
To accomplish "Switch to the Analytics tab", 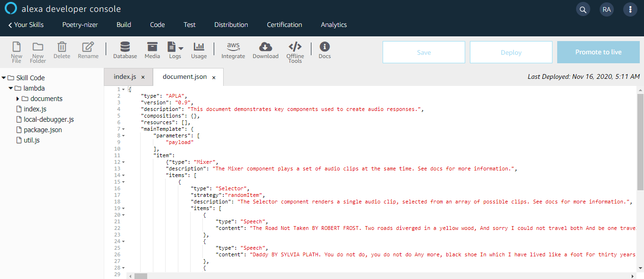I will [334, 25].
